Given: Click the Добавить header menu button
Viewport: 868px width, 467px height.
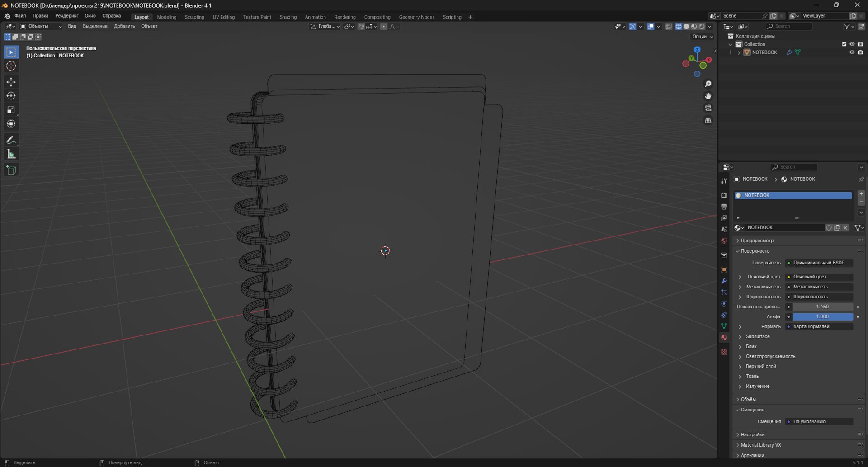Looking at the screenshot, I should pos(124,27).
